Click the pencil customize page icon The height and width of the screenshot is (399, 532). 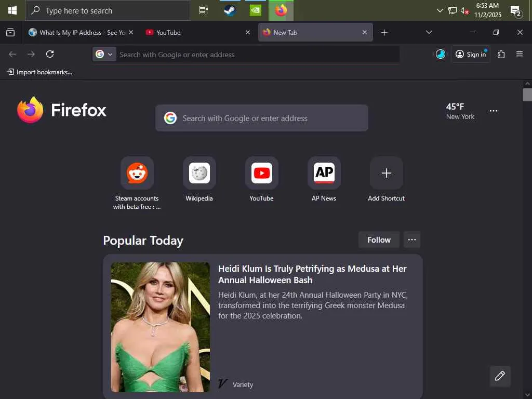click(500, 376)
